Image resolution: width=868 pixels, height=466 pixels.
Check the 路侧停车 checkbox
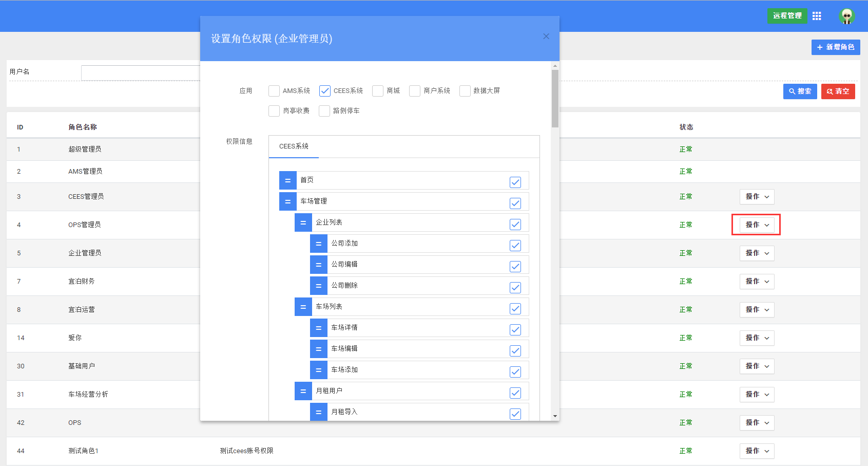coord(324,111)
